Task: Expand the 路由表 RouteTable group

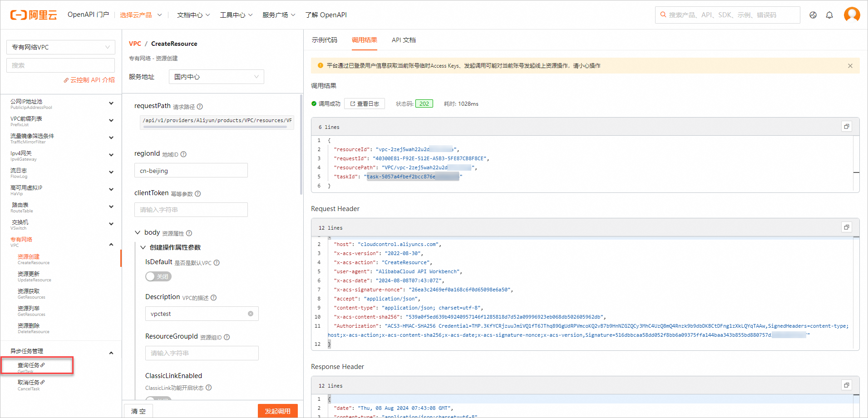Action: (x=111, y=207)
